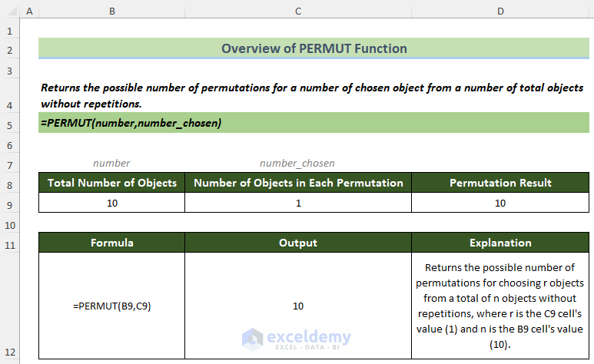This screenshot has width=594, height=364.
Task: Select column D header
Action: tap(500, 12)
